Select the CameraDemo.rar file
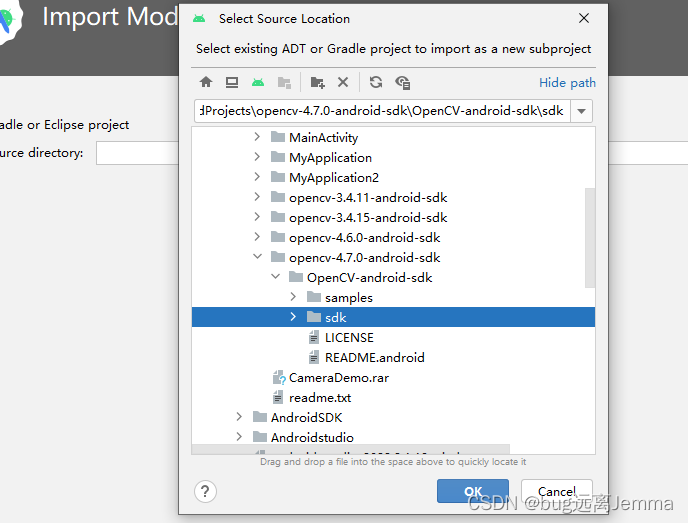This screenshot has height=523, width=688. pos(393,377)
